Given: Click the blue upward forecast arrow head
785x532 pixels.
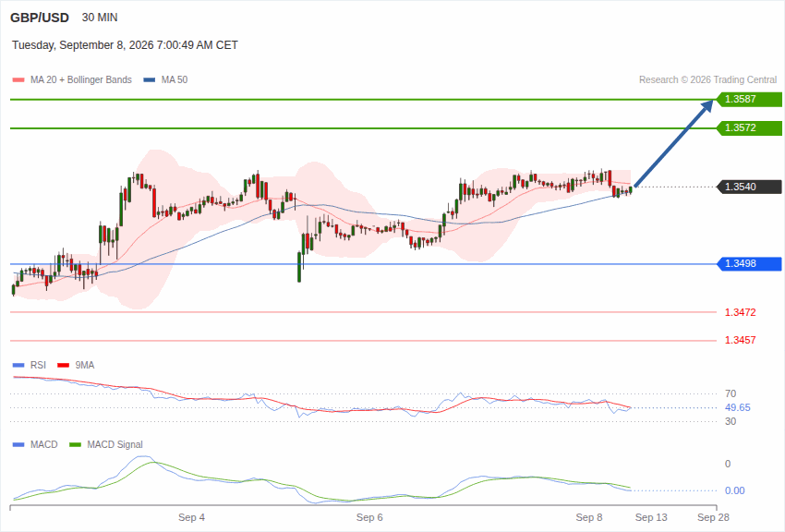Looking at the screenshot, I should (x=706, y=106).
